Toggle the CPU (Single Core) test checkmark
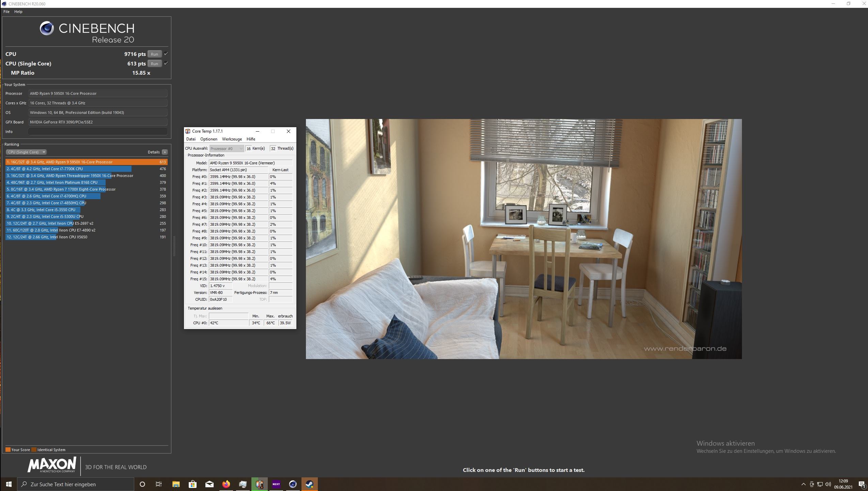 [x=166, y=63]
